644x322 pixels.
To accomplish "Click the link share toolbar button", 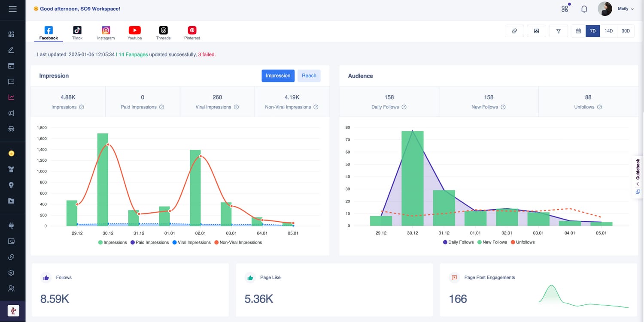I will coord(514,31).
